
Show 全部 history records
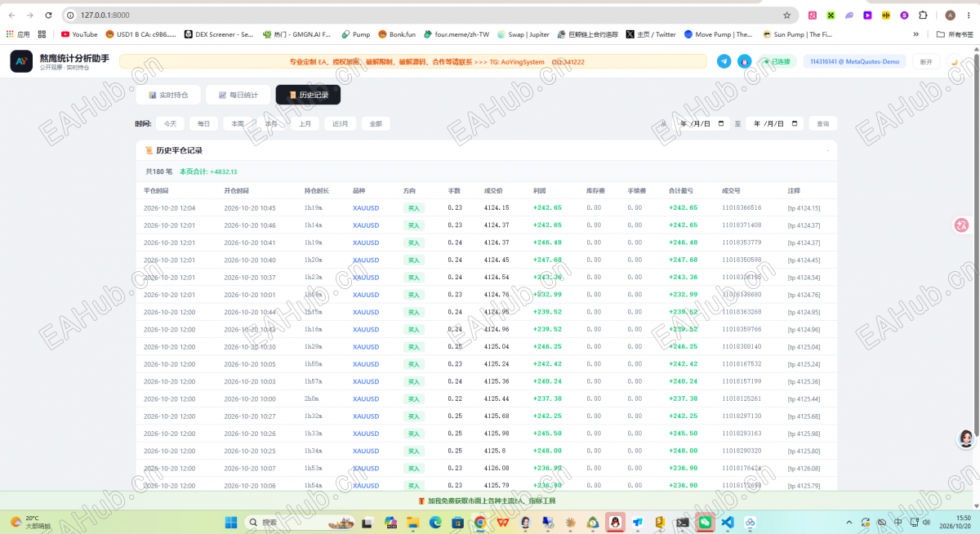376,124
